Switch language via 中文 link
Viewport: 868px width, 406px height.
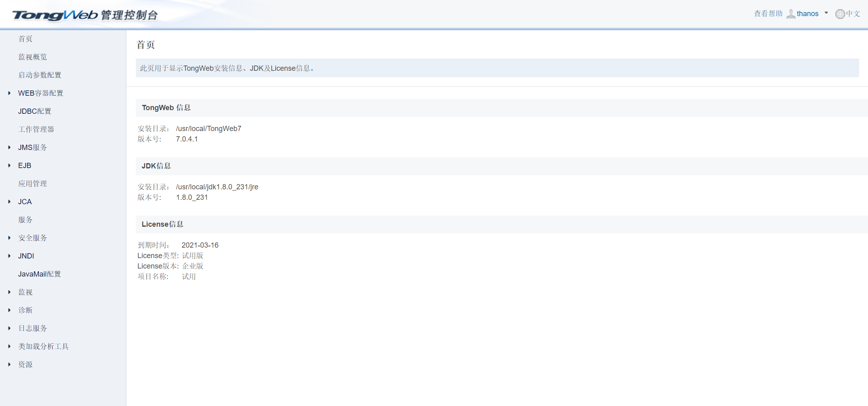coord(853,14)
